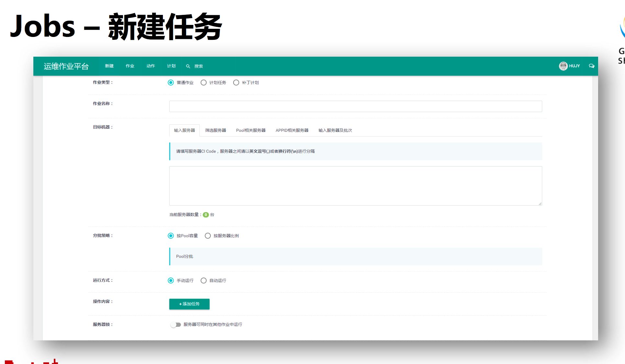The width and height of the screenshot is (625, 364).
Task: Click the search magnifier icon
Action: pyautogui.click(x=188, y=66)
